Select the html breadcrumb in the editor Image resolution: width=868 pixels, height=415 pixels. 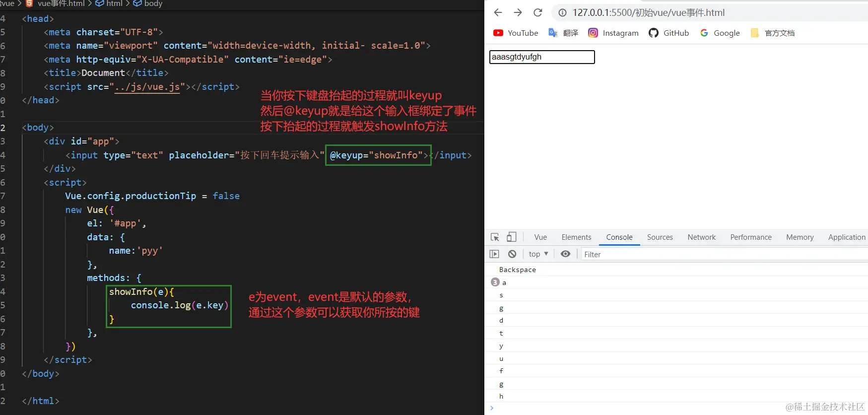click(109, 4)
